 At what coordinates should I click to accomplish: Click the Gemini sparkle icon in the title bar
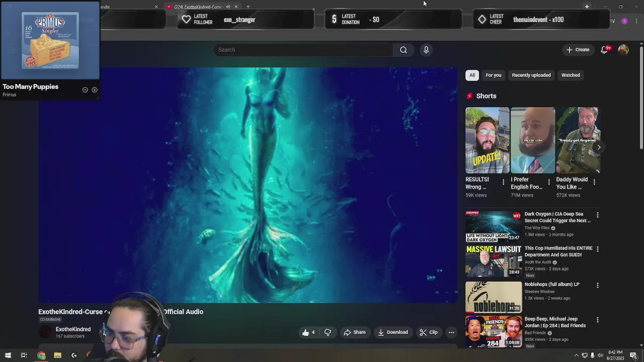587,7
